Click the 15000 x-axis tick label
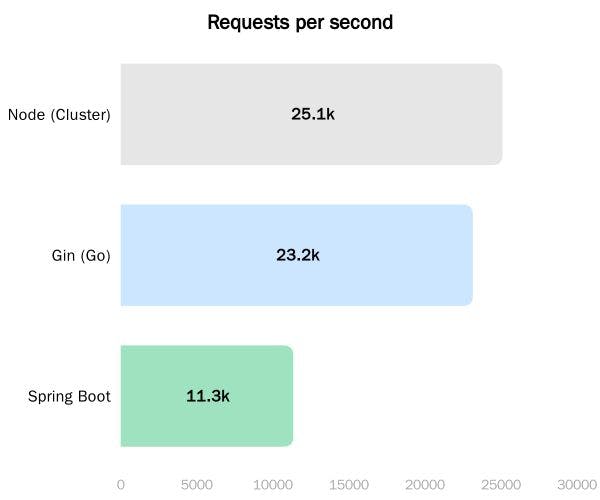This screenshot has height=500, width=600. 349,484
